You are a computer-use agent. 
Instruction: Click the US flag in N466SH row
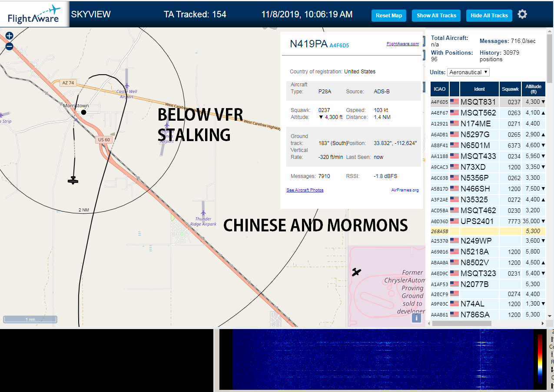point(454,189)
